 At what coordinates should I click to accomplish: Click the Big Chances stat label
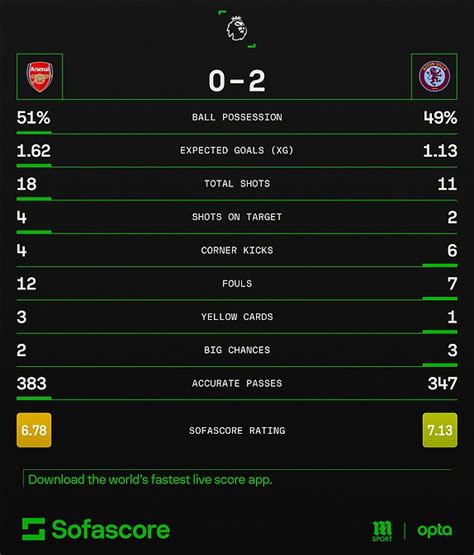point(237,350)
